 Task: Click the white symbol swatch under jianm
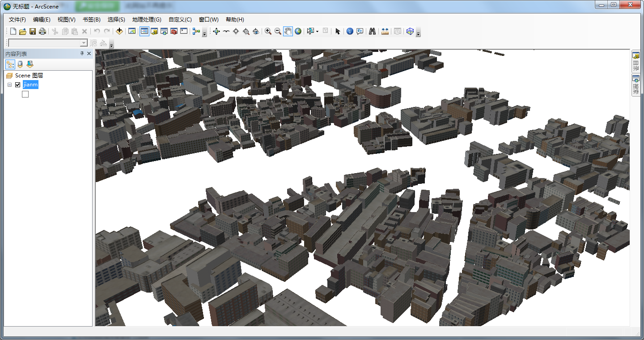point(25,94)
